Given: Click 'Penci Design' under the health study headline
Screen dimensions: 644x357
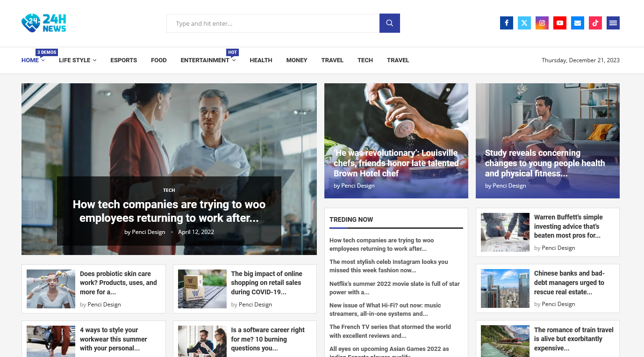Looking at the screenshot, I should click(x=509, y=186).
